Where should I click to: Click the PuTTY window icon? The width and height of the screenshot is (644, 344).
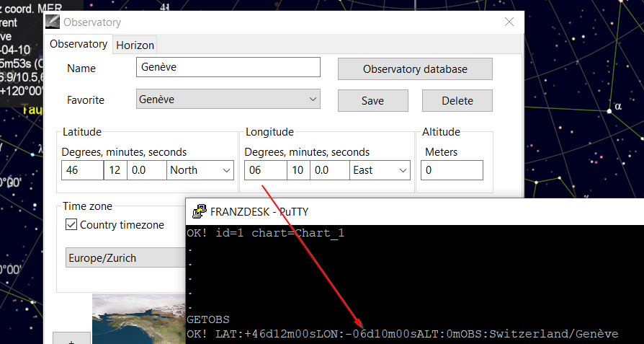200,211
